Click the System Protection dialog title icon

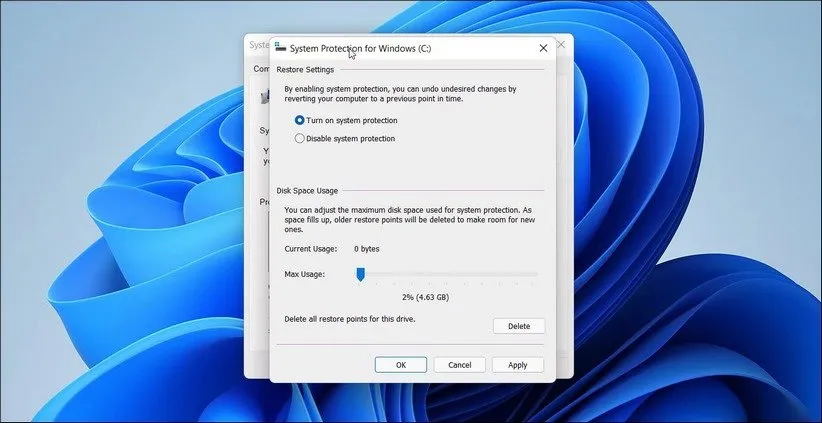point(280,48)
